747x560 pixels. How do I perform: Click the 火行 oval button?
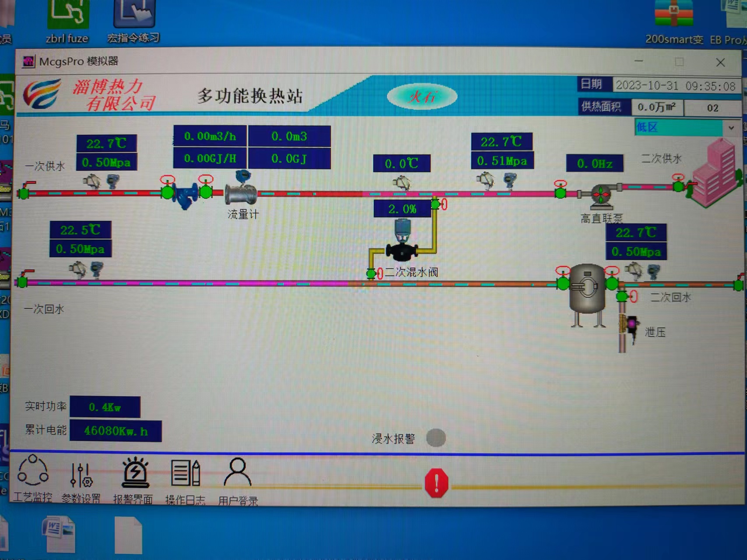pyautogui.click(x=422, y=97)
